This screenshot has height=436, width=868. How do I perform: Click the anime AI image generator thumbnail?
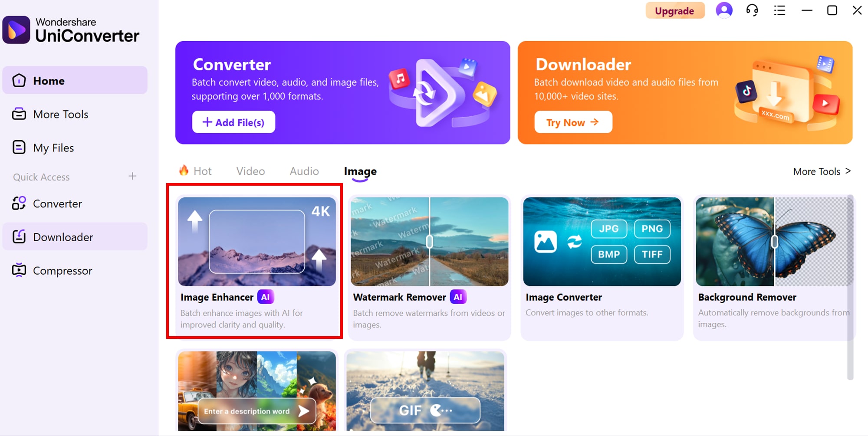(x=257, y=391)
